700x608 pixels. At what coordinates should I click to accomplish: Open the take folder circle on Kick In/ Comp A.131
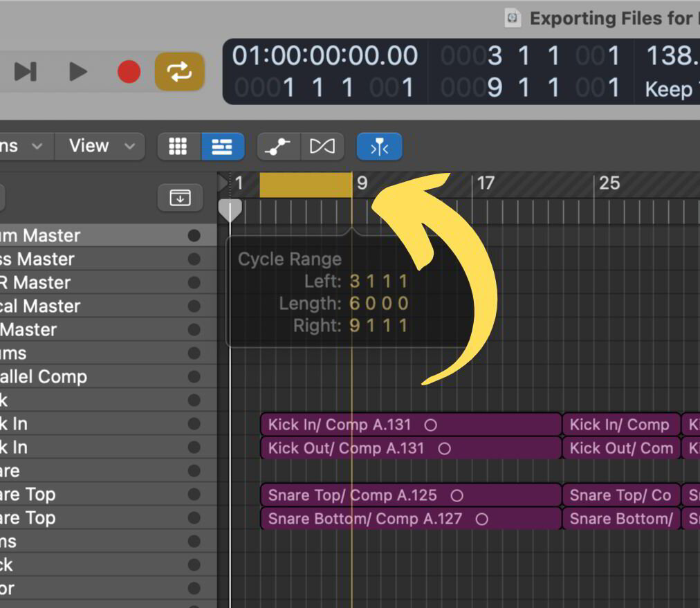(x=431, y=425)
